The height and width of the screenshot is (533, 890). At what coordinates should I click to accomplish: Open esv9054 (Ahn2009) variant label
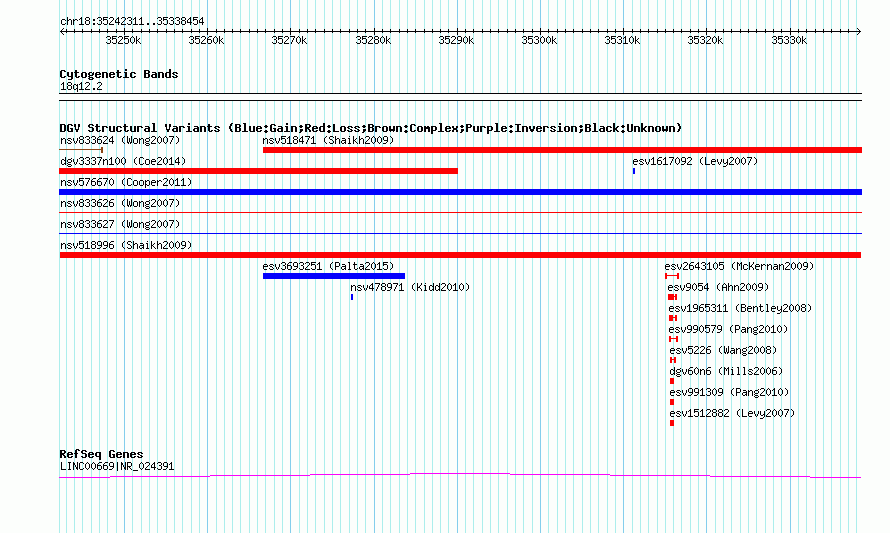coord(718,287)
